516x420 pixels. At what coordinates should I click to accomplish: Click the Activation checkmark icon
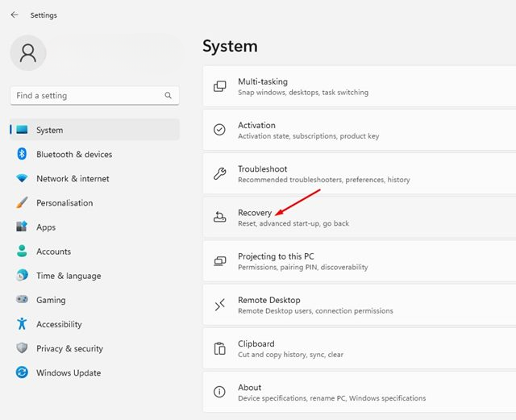pos(219,130)
